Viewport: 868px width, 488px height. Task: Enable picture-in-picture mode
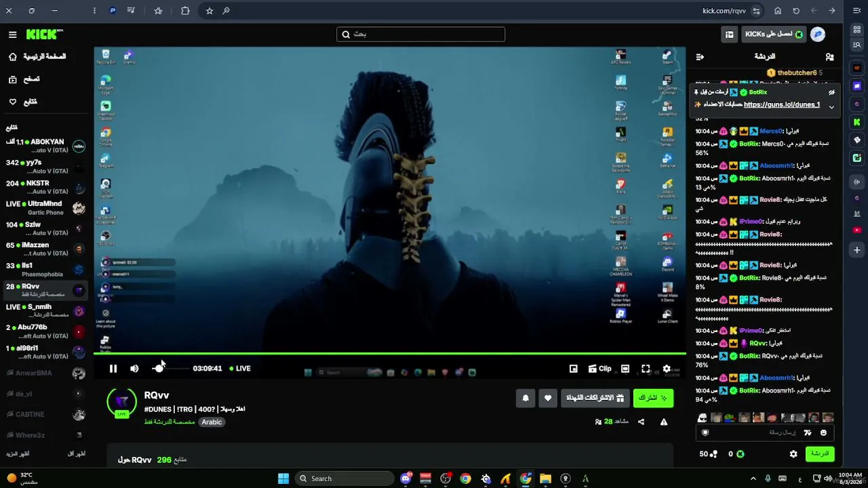(574, 369)
